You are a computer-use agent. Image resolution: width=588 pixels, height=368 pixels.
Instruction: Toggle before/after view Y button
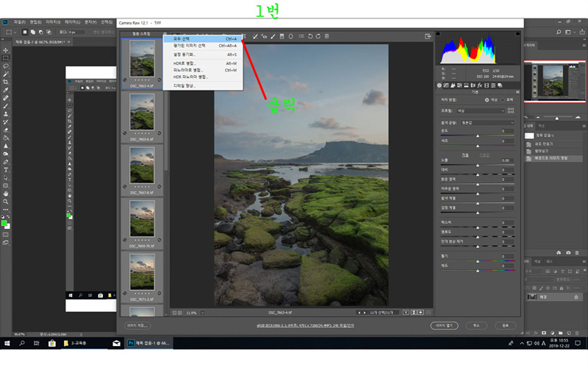[406, 312]
